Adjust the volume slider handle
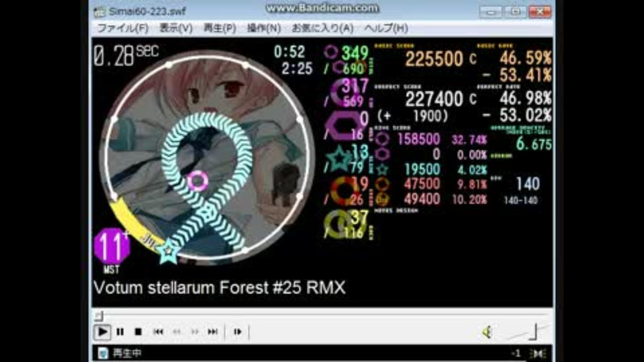644x362 pixels. [533, 332]
